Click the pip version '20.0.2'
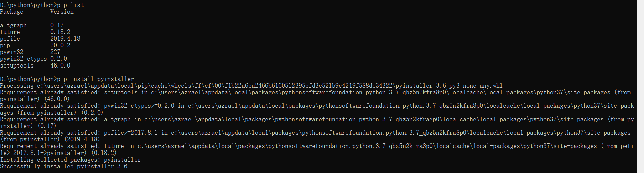 pos(60,45)
